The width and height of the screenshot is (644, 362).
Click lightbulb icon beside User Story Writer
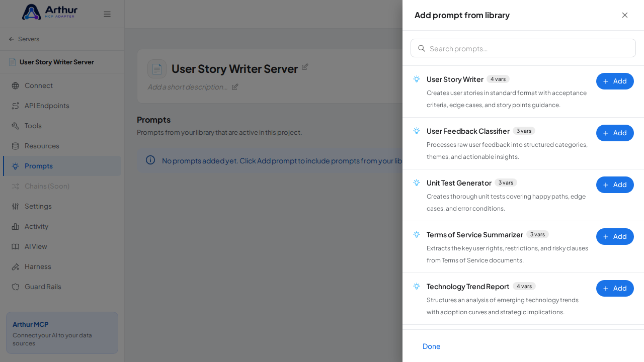pyautogui.click(x=417, y=79)
